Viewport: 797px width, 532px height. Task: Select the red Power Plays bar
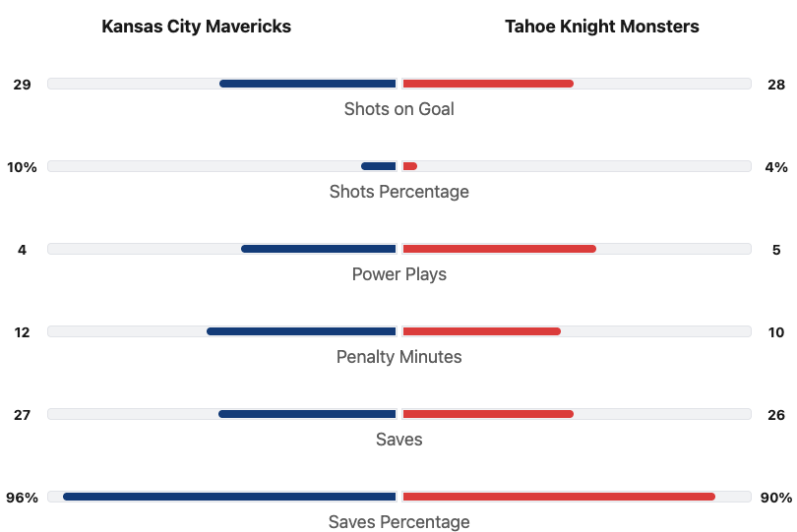499,249
